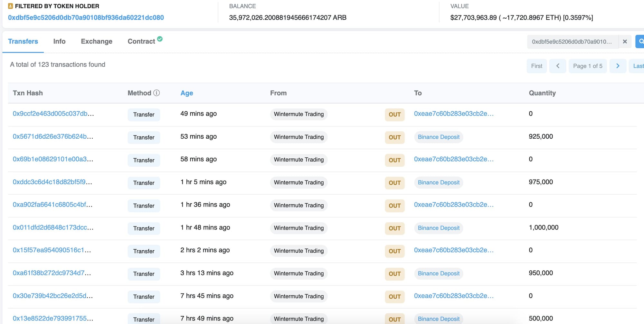
Task: Open the Exchange tab
Action: 97,42
